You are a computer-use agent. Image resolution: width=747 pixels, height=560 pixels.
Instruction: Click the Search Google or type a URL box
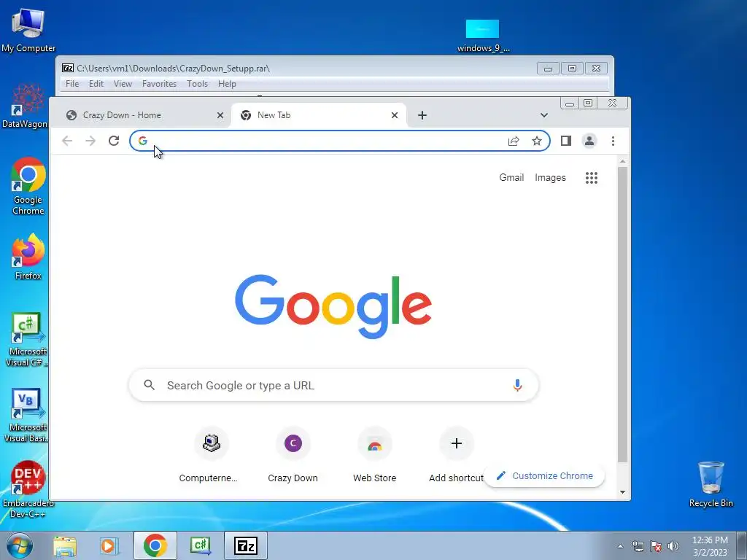coord(333,385)
